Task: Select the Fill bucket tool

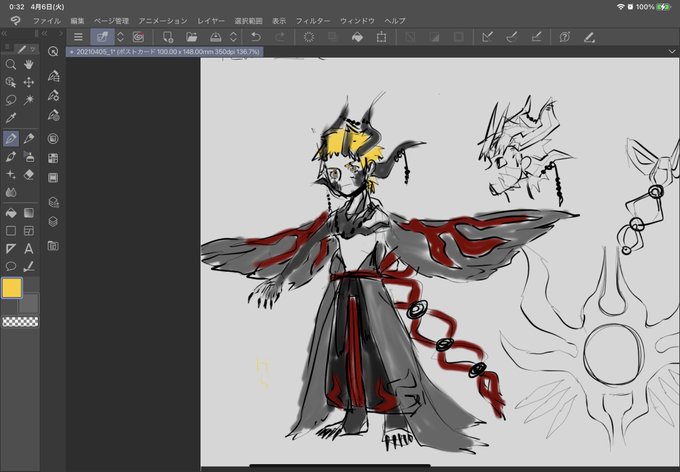Action: tap(11, 213)
